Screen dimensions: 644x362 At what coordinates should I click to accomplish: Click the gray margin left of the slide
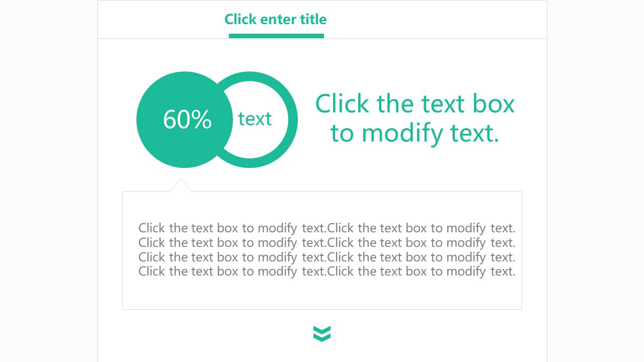[x=48, y=181]
